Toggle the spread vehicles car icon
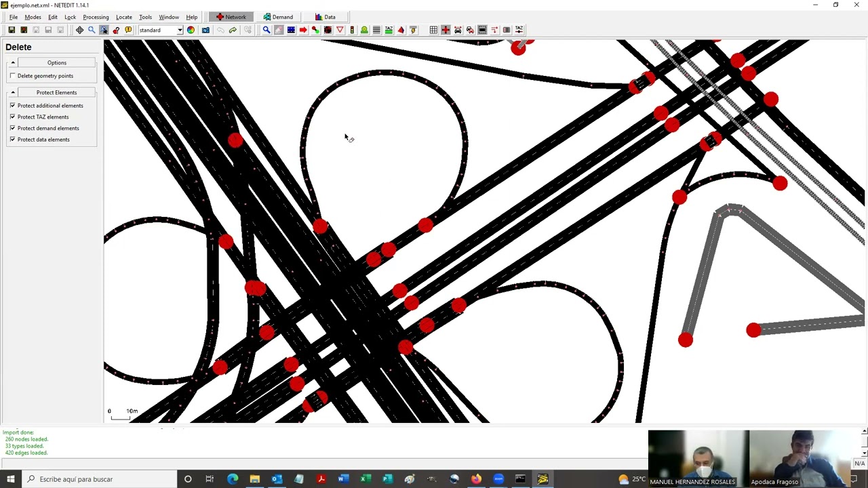Screen dimensions: 868x488 458,30
